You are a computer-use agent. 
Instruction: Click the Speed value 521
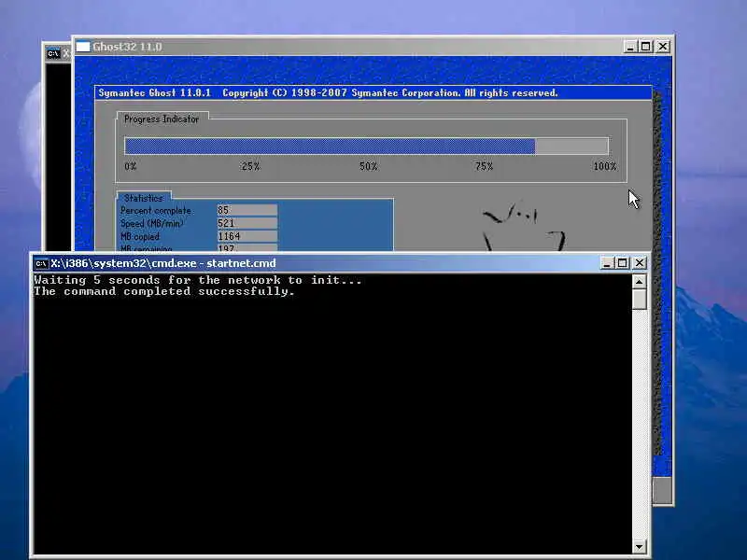click(x=247, y=223)
